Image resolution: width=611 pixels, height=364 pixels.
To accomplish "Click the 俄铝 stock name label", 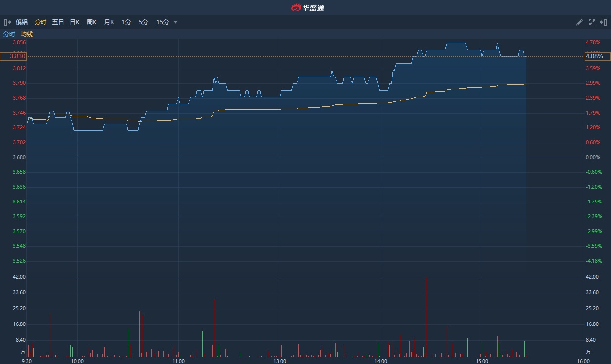I will (22, 22).
